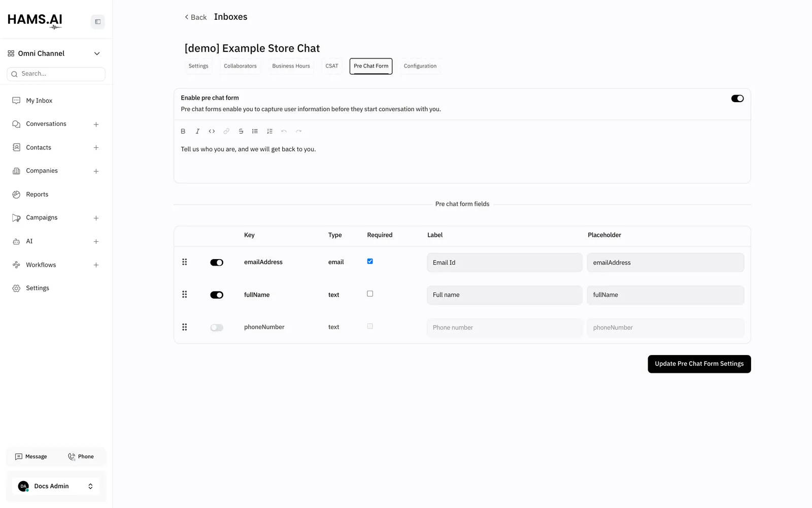Expand the Workflows section plus
Screen dimensions: 812x508
[96, 265]
